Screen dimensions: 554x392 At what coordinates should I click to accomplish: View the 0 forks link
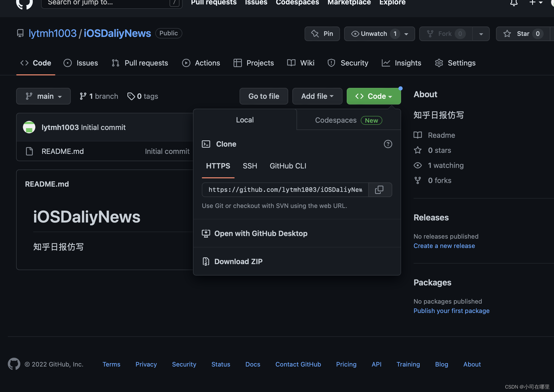[433, 180]
